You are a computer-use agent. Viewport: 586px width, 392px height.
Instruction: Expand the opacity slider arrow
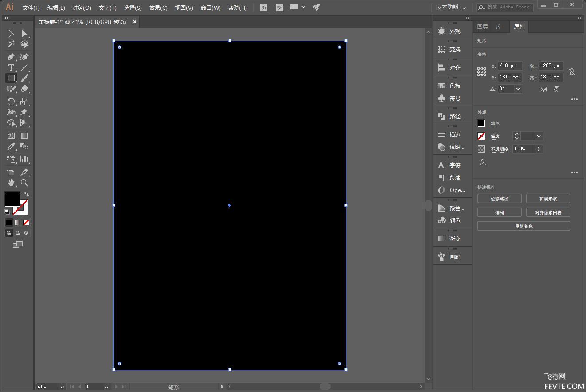coord(539,149)
